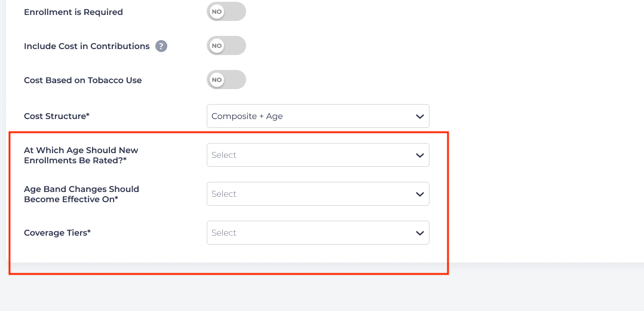Expand the Age Band Changes effective date dropdown
This screenshot has height=311, width=644.
pos(318,194)
